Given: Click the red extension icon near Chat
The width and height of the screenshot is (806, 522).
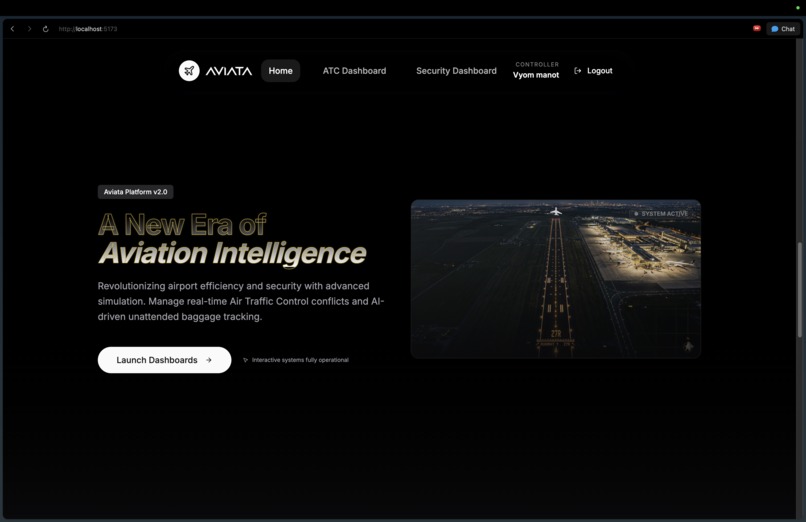Looking at the screenshot, I should tap(757, 28).
